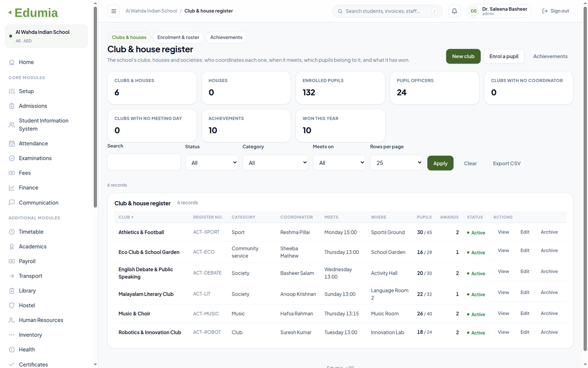The height and width of the screenshot is (368, 588).
Task: Click the Timetable clock icon
Action: coord(12,232)
